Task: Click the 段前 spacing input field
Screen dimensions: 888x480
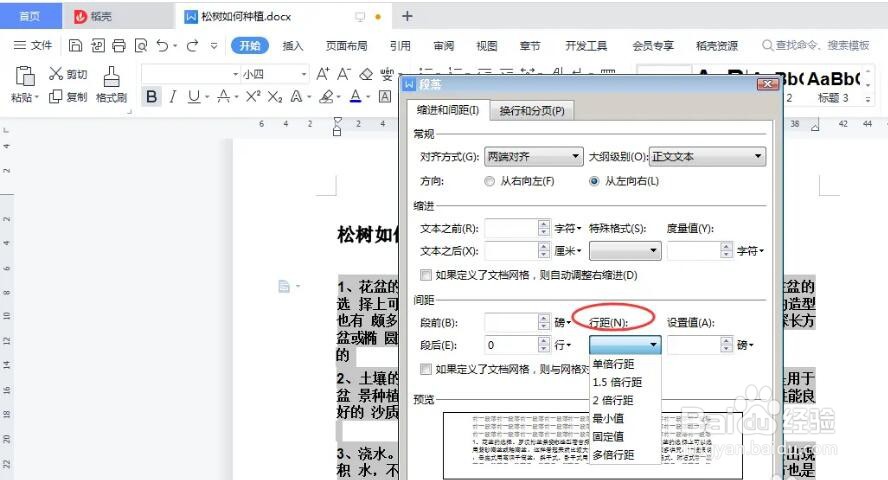Action: coord(511,322)
